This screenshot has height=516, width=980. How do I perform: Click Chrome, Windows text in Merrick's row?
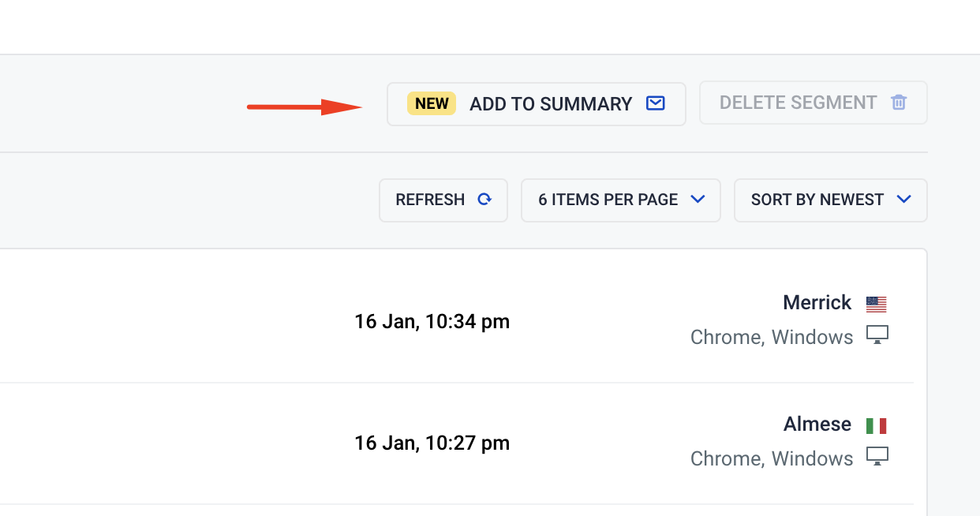(772, 336)
